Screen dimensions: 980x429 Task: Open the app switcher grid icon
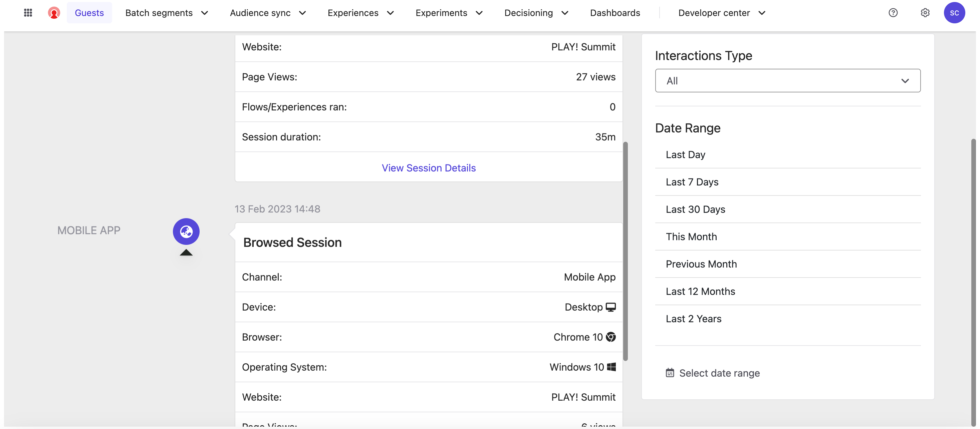(28, 13)
